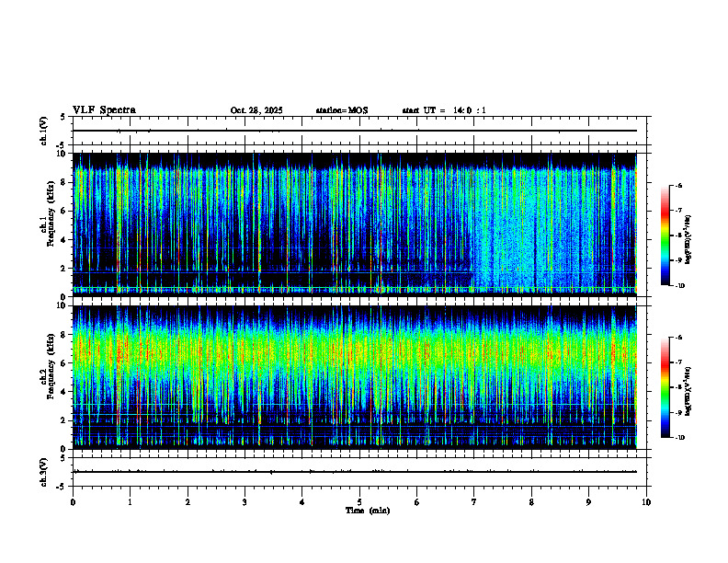Click the time-axis tick label '4'

302,502
